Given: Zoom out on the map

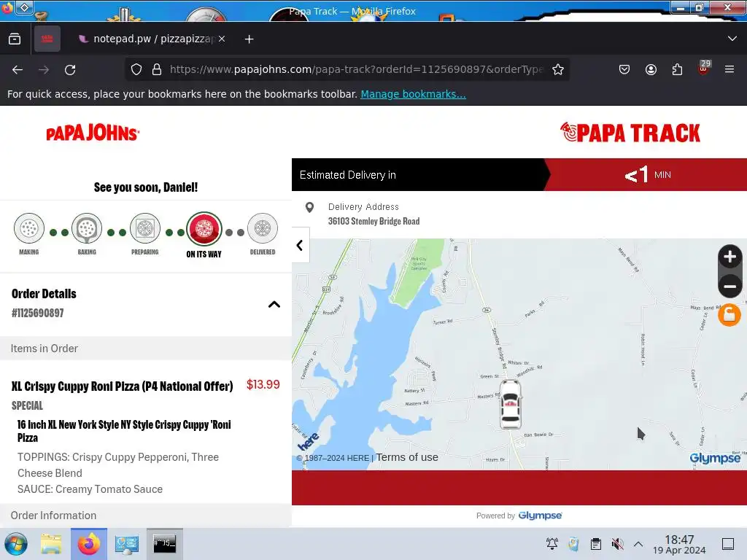Looking at the screenshot, I should [x=729, y=287].
